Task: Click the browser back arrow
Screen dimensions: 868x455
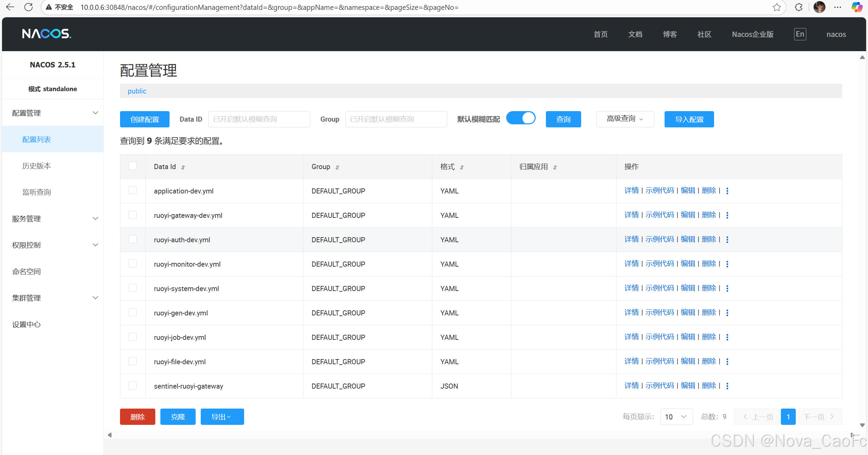Action: point(10,7)
